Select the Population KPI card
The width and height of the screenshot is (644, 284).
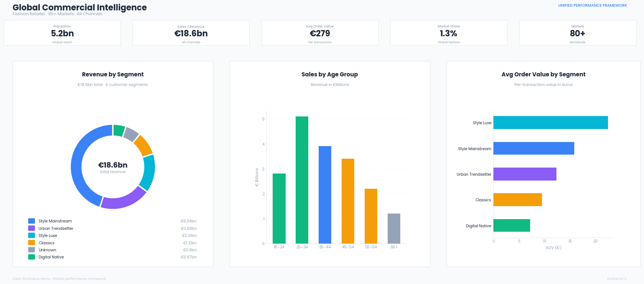[x=62, y=33]
